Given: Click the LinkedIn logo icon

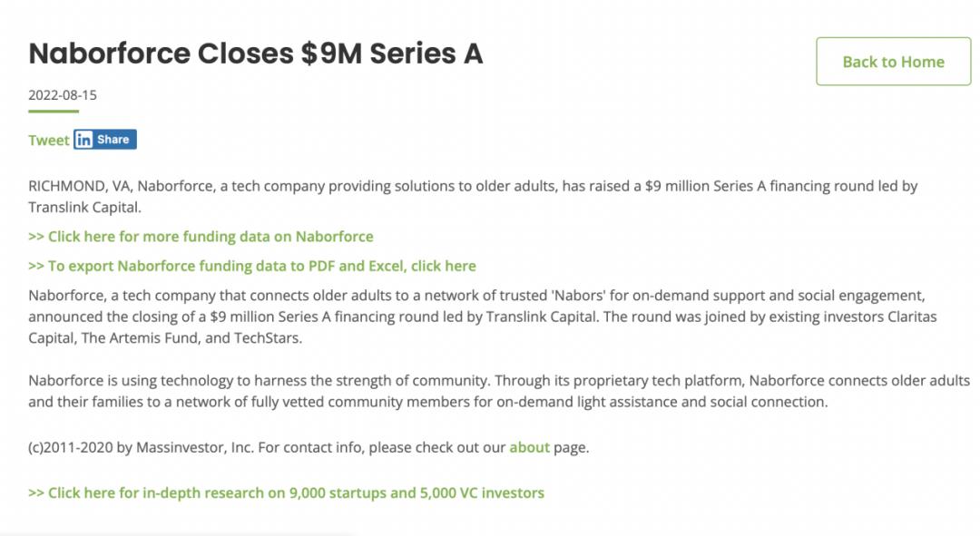Looking at the screenshot, I should [84, 140].
